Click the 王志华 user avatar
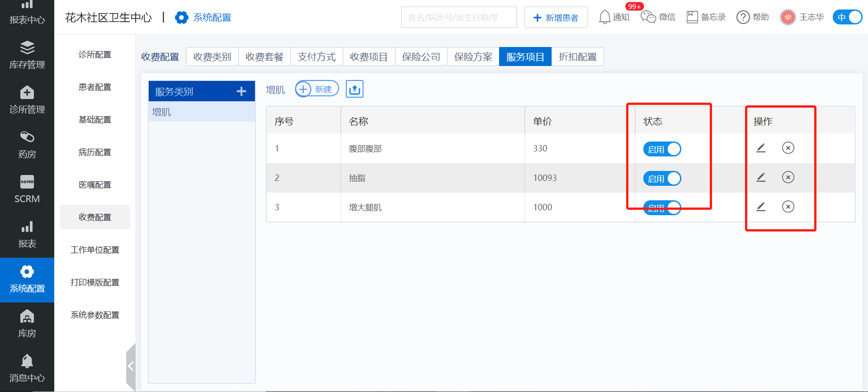Screen dimensions: 868x392 (x=788, y=18)
